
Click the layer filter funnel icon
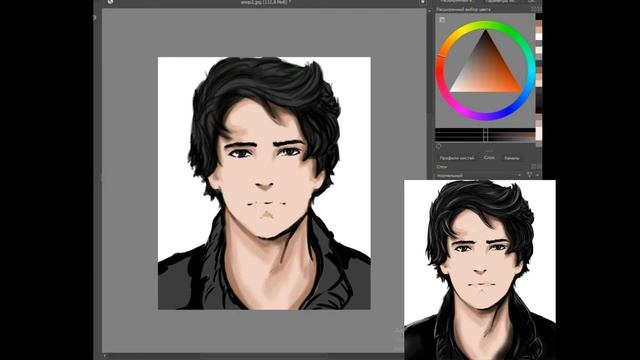pos(529,175)
